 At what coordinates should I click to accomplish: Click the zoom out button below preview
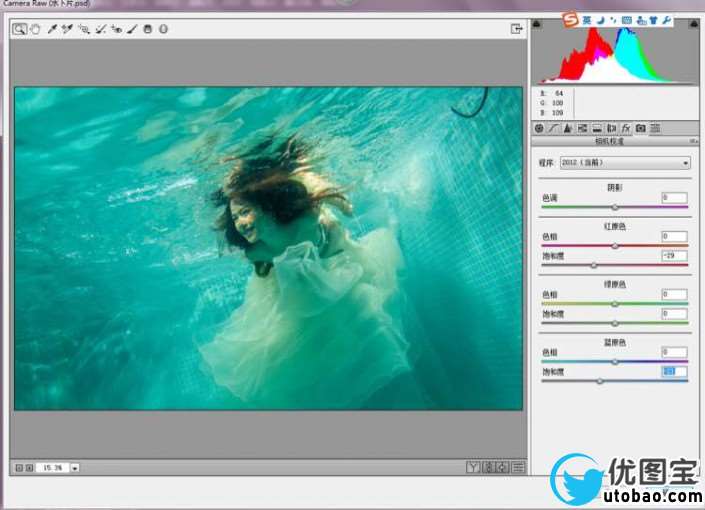click(19, 468)
